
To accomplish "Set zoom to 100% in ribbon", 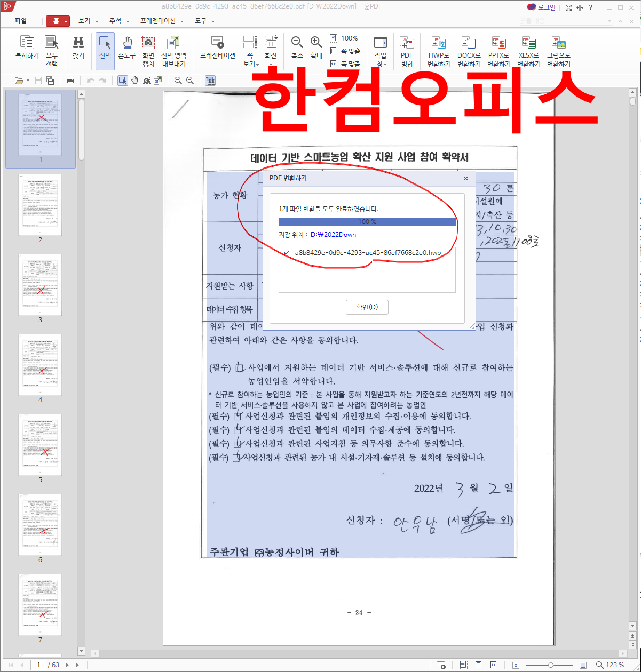I will tap(344, 38).
